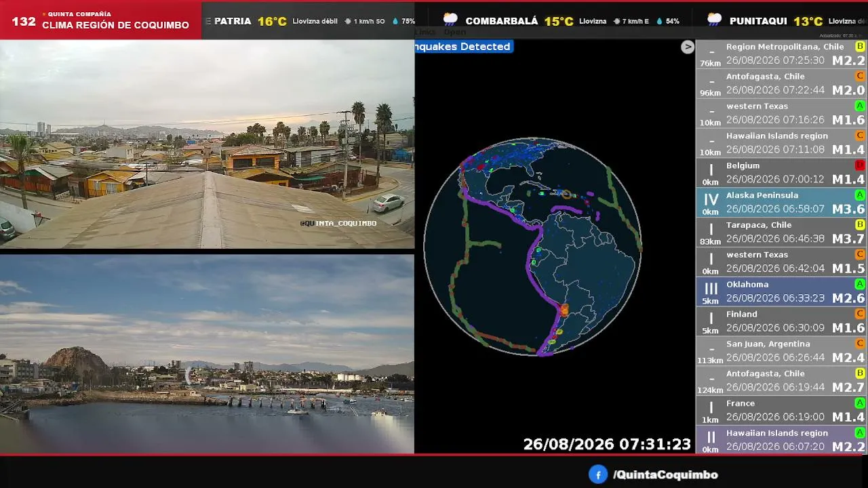Click the green A badge for Oklahoma
Screen dimensions: 868x488
pyautogui.click(x=860, y=285)
